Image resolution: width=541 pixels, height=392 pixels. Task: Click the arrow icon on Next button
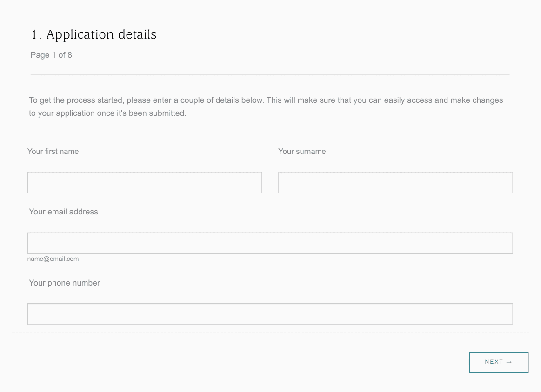509,362
